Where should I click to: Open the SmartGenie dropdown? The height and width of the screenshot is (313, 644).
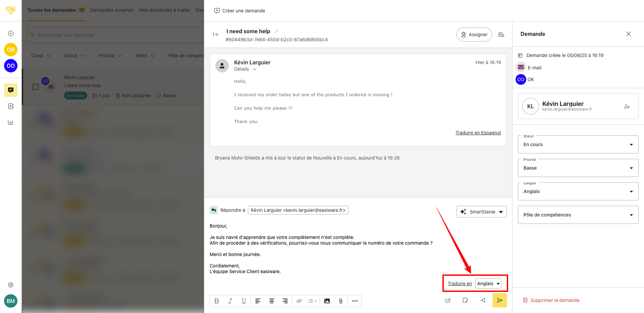481,212
